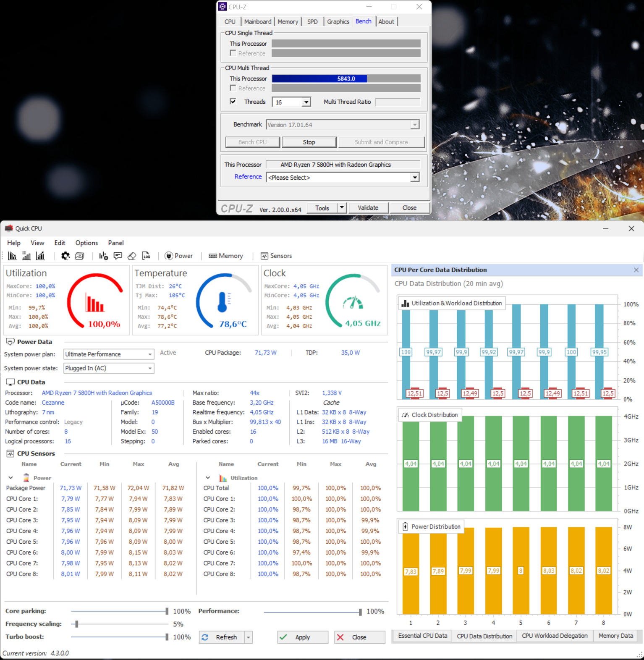Open the Options menu in Quick CPU
This screenshot has width=644, height=660.
[86, 243]
